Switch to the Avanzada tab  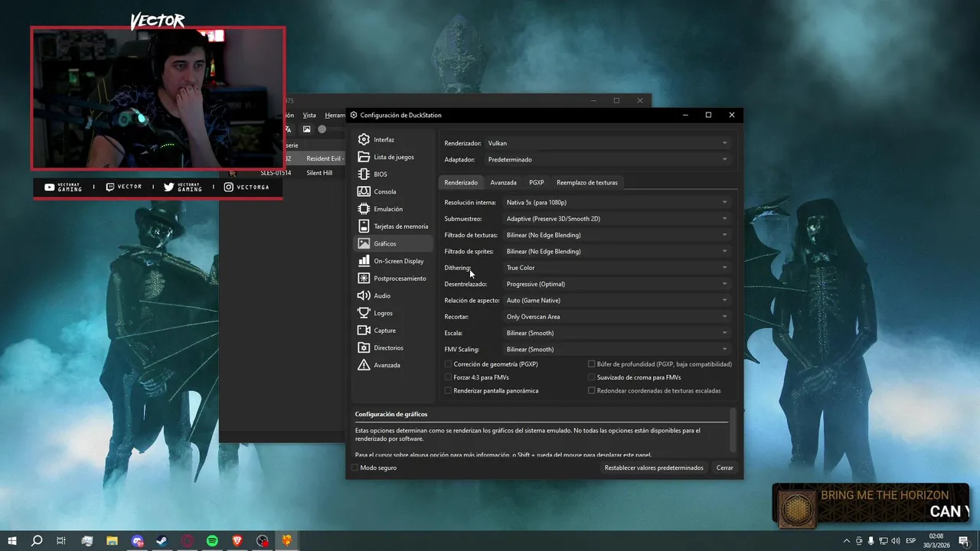point(503,182)
